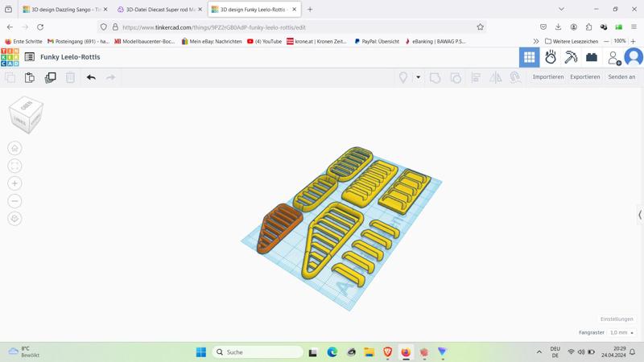This screenshot has width=644, height=362.
Task: Click Senden an button
Action: [x=621, y=76]
